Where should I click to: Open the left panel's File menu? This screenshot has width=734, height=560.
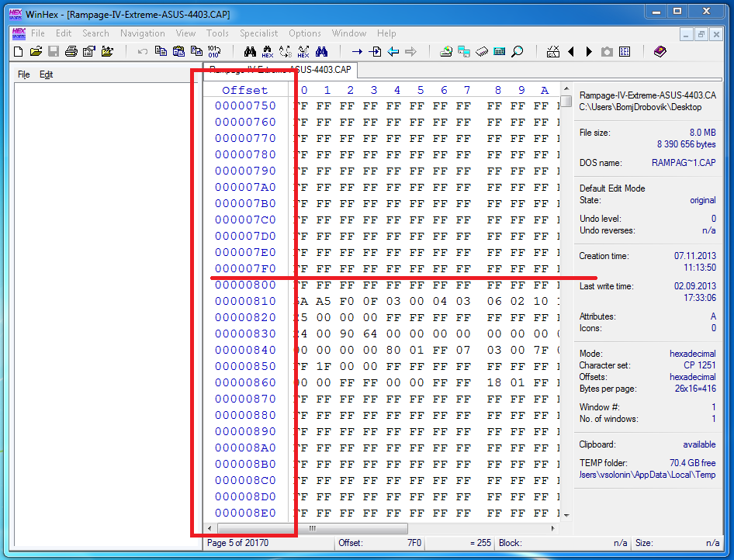tap(24, 74)
